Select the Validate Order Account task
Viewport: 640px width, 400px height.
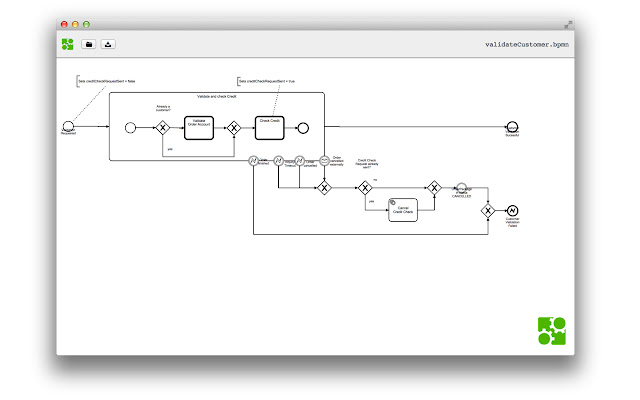pos(199,128)
